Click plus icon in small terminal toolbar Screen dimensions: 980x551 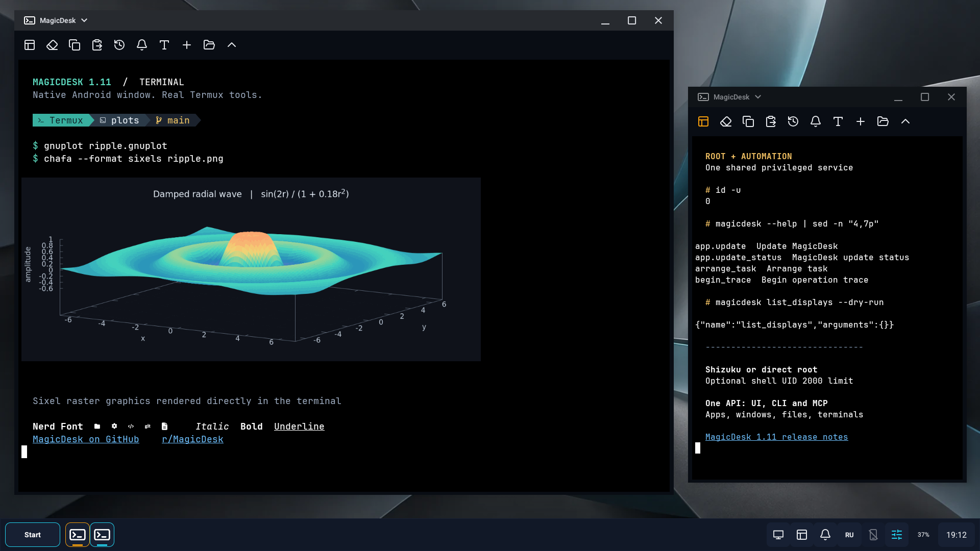pos(861,121)
